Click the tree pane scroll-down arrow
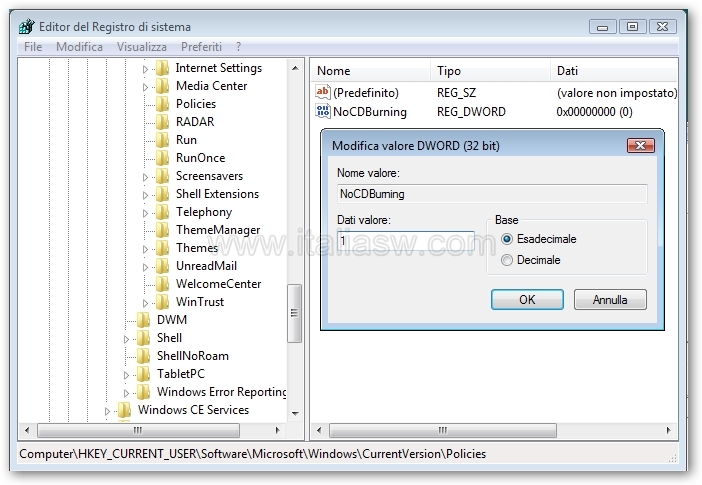 295,413
